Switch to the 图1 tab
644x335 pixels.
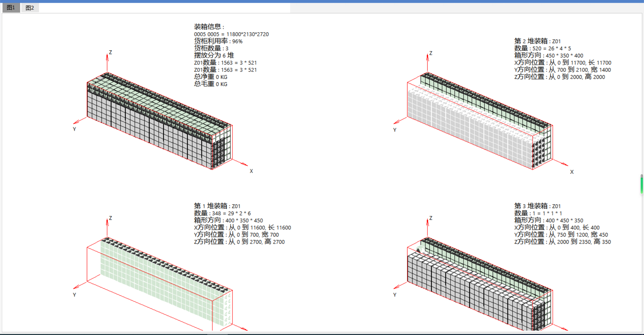(11, 8)
